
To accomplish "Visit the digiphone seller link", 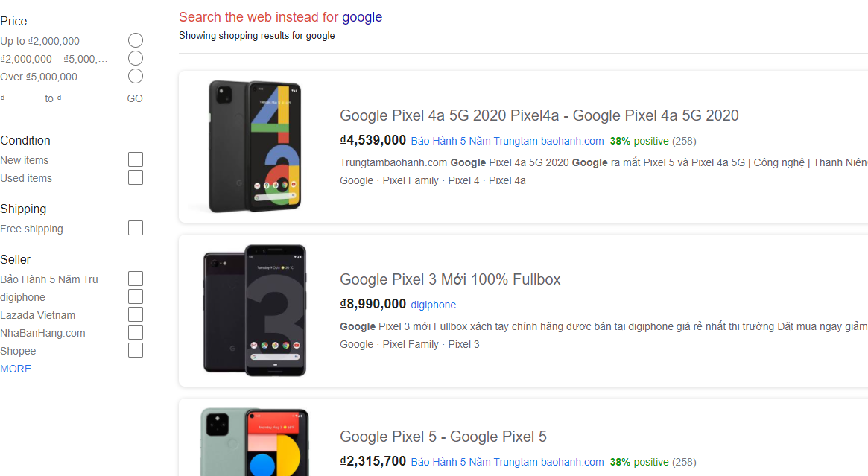I will coord(433,304).
